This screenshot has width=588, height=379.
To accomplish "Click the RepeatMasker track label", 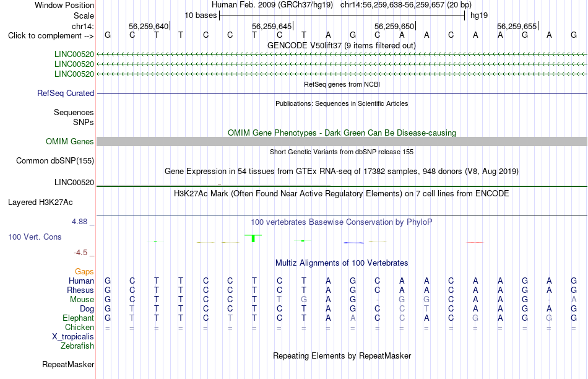I will pyautogui.click(x=68, y=364).
